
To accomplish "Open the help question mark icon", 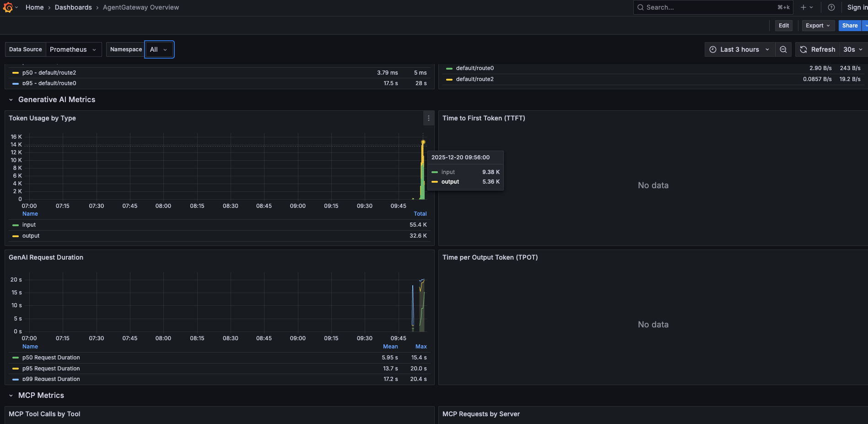I will point(831,7).
